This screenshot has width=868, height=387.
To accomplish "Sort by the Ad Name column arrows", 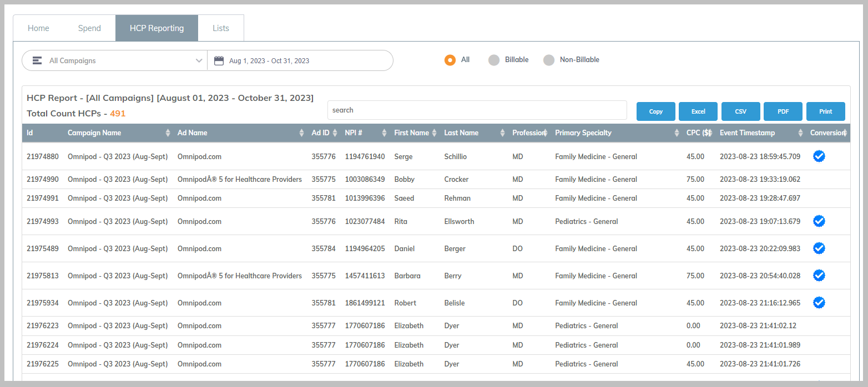I will [x=301, y=133].
